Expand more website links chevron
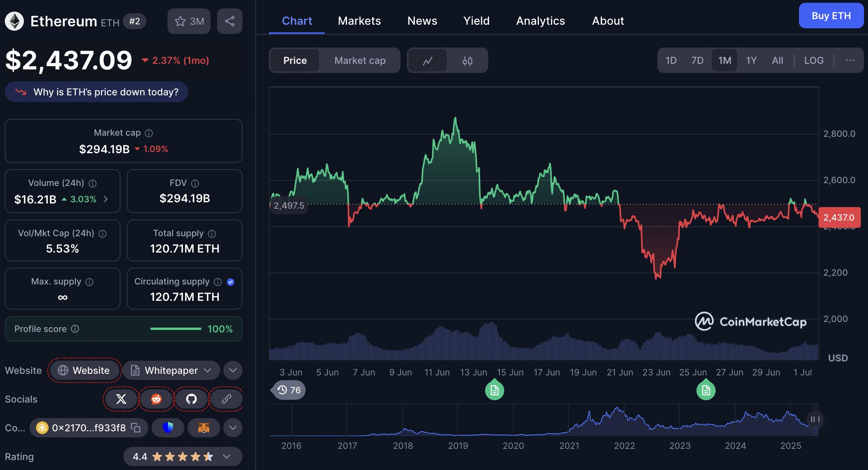The width and height of the screenshot is (868, 470). (233, 370)
